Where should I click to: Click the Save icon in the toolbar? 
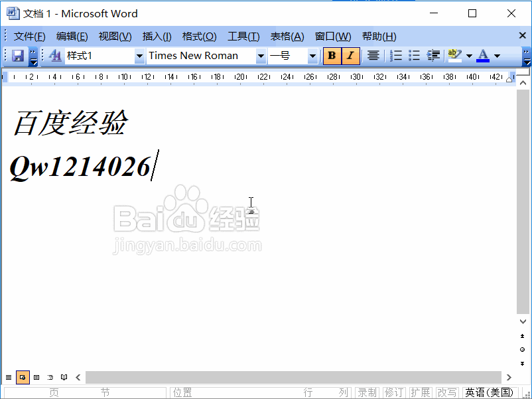coord(17,56)
